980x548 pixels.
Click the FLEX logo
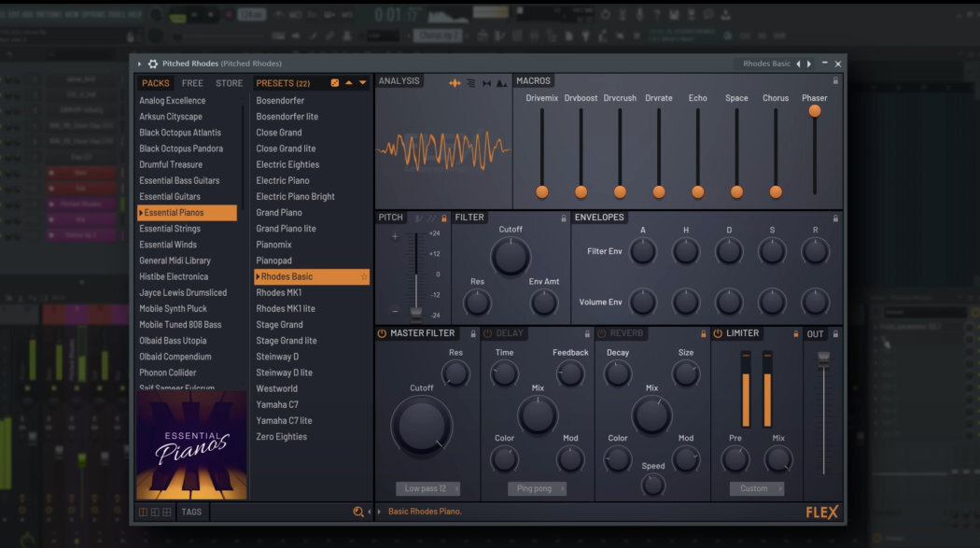pos(822,513)
